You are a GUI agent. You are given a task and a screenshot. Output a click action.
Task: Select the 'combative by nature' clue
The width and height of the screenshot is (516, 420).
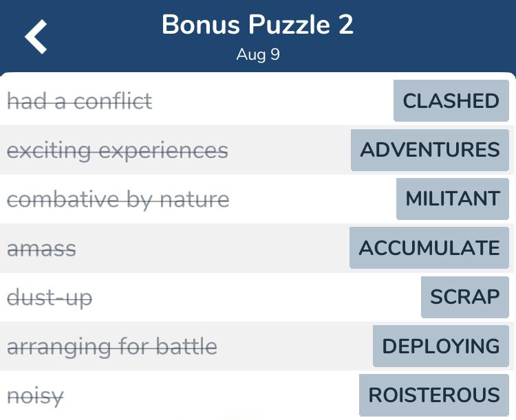[118, 199]
